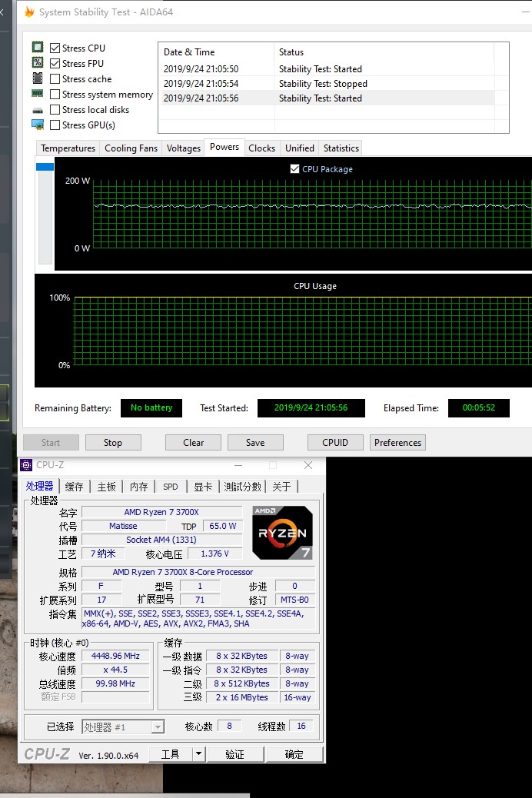Click the blue graph scale slider handle
The image size is (532, 798).
coord(45,167)
